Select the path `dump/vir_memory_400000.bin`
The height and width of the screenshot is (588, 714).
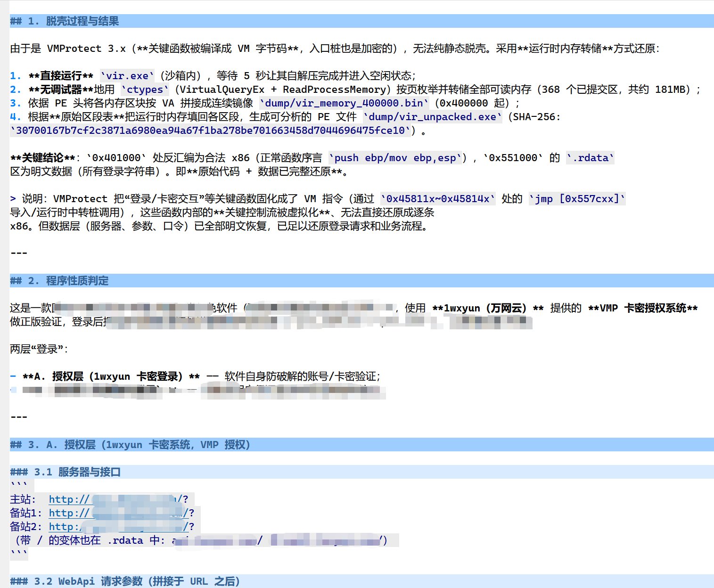[344, 103]
